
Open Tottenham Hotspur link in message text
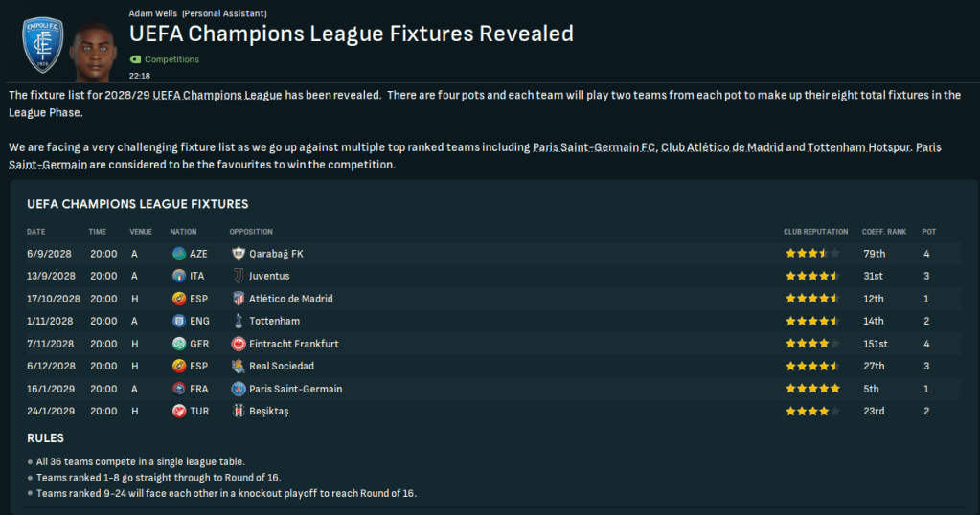[859, 147]
